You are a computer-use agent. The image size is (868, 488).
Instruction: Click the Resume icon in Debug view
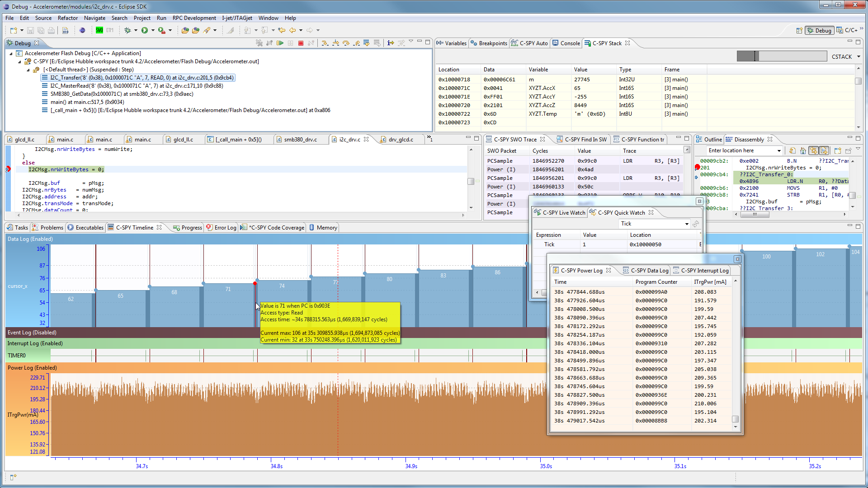pos(280,43)
